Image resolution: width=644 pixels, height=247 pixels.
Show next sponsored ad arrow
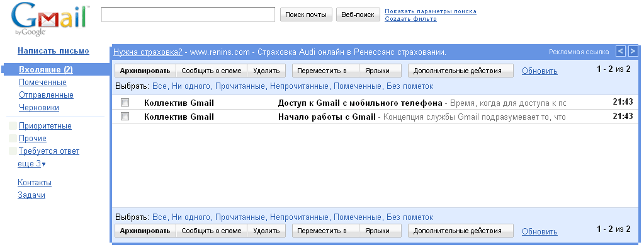click(632, 52)
